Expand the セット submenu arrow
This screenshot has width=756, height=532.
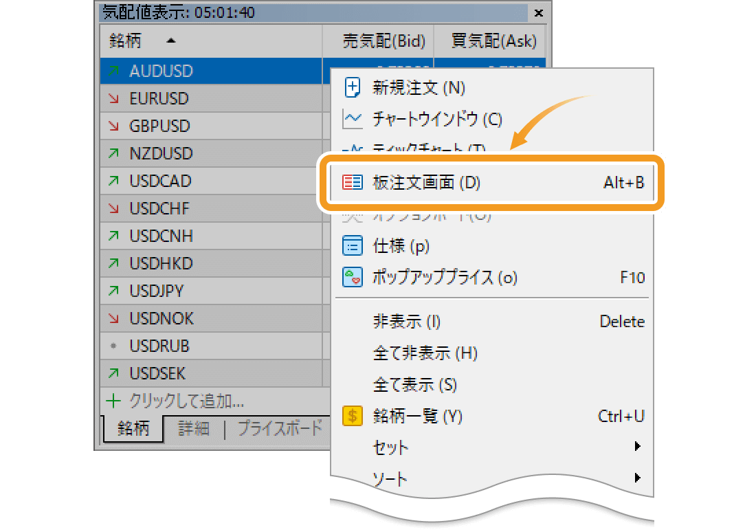637,446
